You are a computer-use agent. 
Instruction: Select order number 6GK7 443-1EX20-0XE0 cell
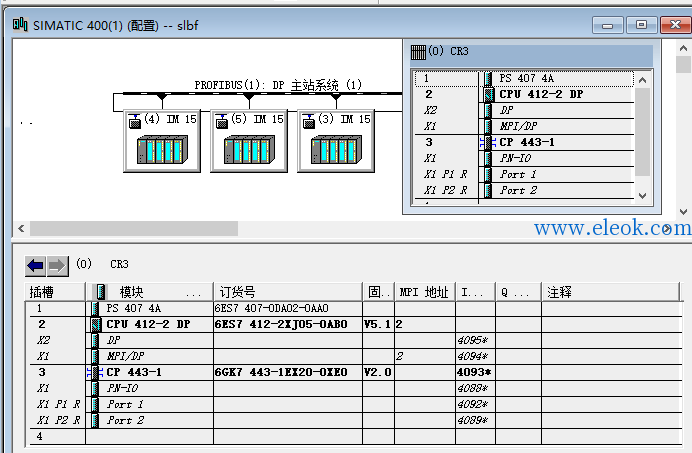[288, 372]
